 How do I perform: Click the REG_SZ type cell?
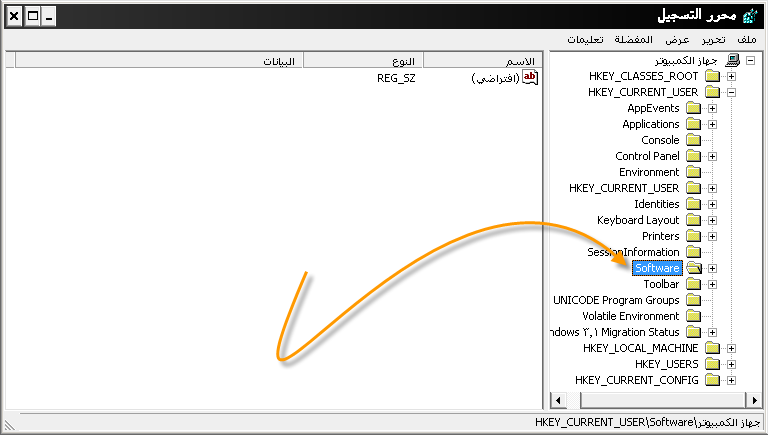[x=396, y=78]
